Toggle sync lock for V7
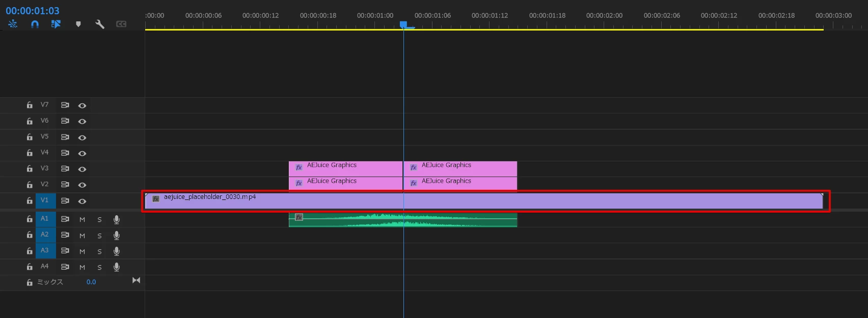The height and width of the screenshot is (318, 868). click(x=65, y=105)
